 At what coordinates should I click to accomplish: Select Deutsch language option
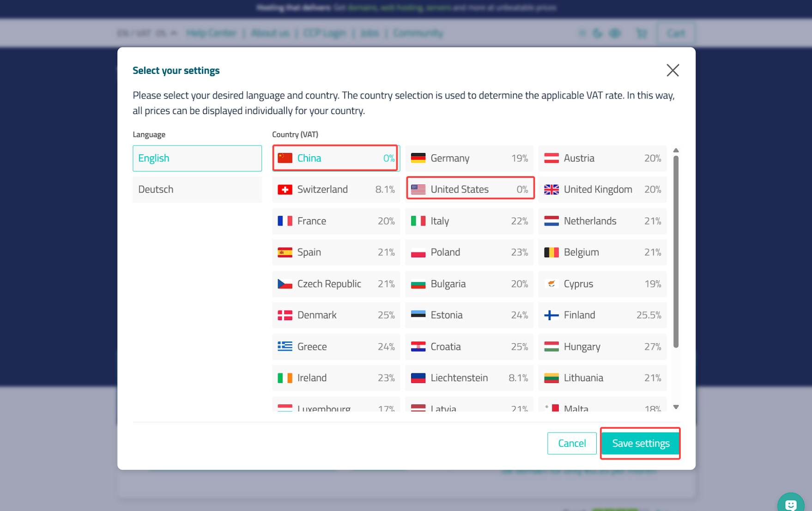pos(197,189)
